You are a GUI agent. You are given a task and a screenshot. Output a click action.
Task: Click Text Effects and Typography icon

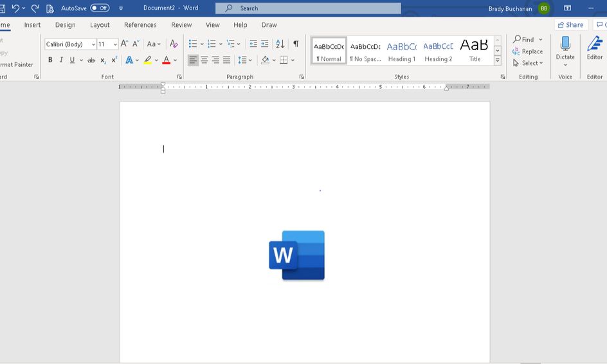tap(129, 60)
